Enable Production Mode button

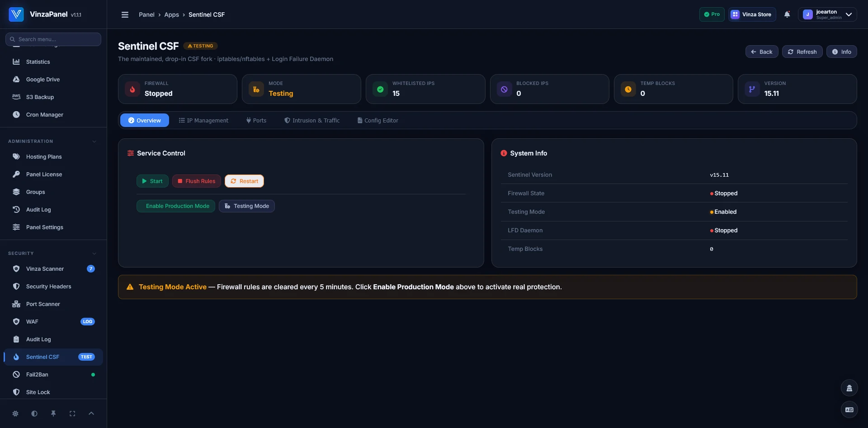tap(176, 206)
